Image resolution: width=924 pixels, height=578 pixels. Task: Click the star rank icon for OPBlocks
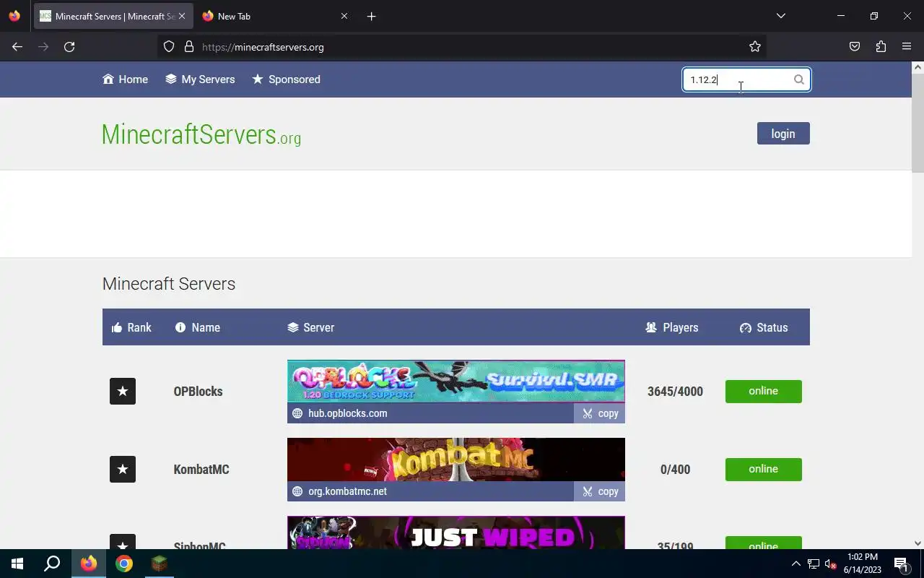[x=123, y=392]
